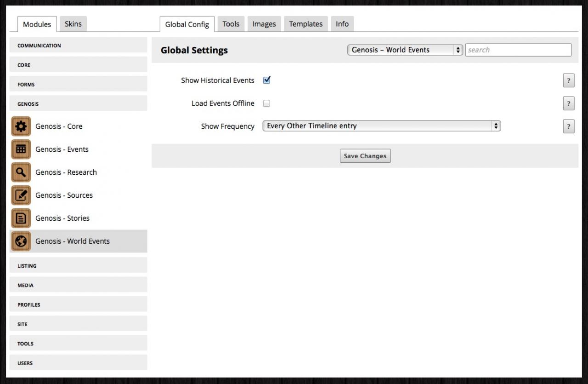This screenshot has width=588, height=384.
Task: Collapse the Genosis category
Action: coord(78,104)
